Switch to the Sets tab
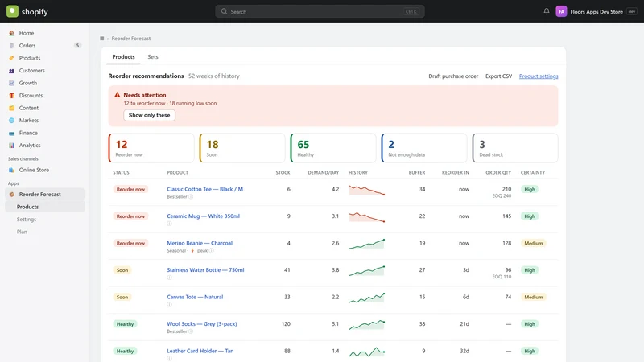Screen dimensions: 644x362 pyautogui.click(x=153, y=57)
